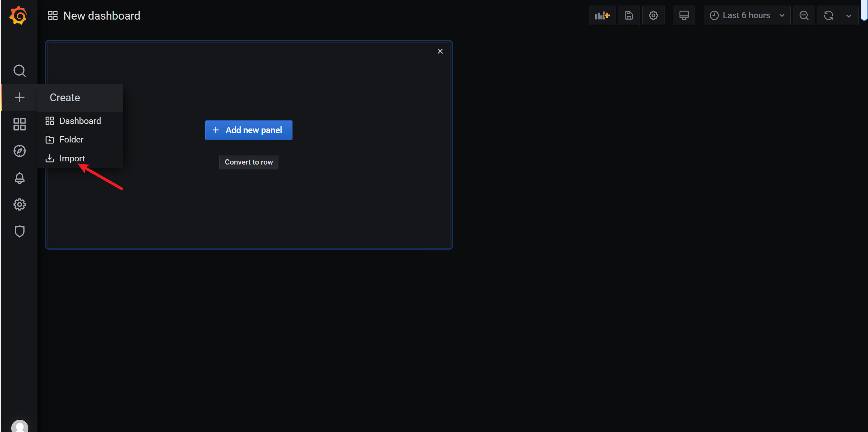Viewport: 868px width, 432px height.
Task: Click Add new panel button
Action: [x=249, y=130]
